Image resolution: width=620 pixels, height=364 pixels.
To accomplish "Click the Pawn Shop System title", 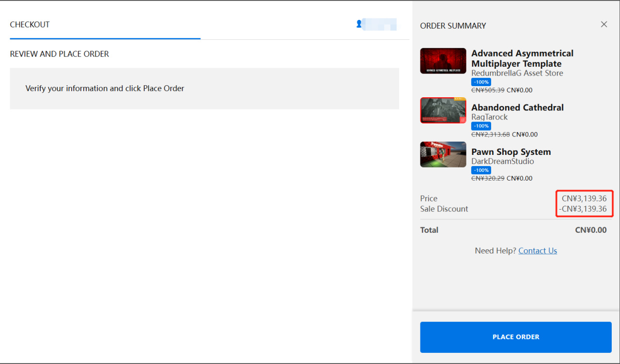I will coord(511,152).
